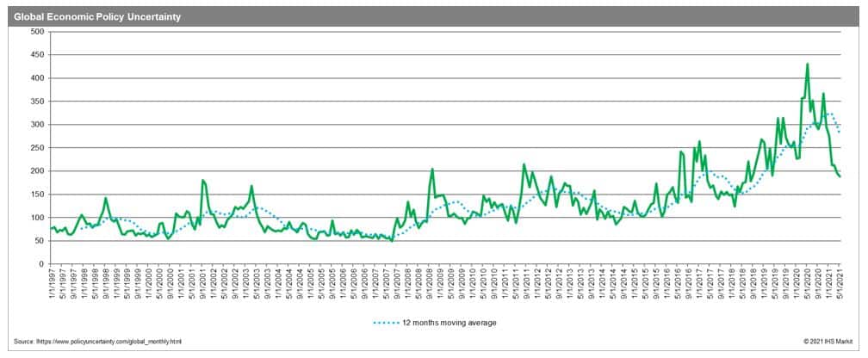The width and height of the screenshot is (868, 358).
Task: Select the 300 y-axis label
Action: 37,125
